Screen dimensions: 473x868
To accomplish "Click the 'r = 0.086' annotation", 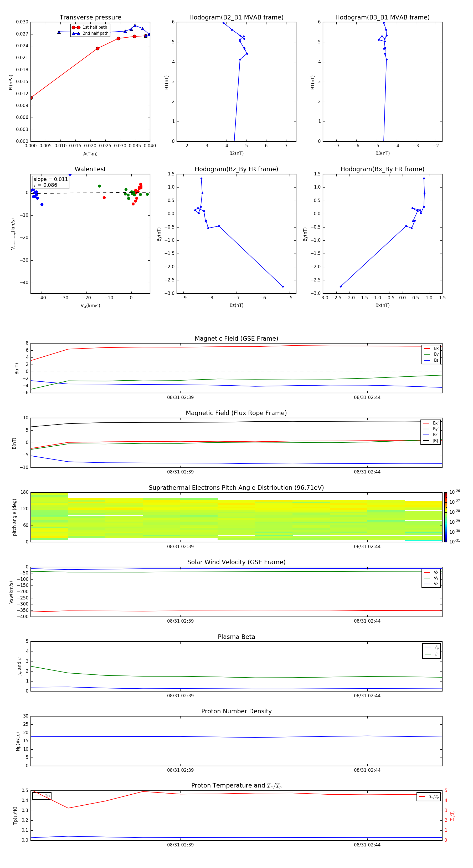I will pos(45,185).
